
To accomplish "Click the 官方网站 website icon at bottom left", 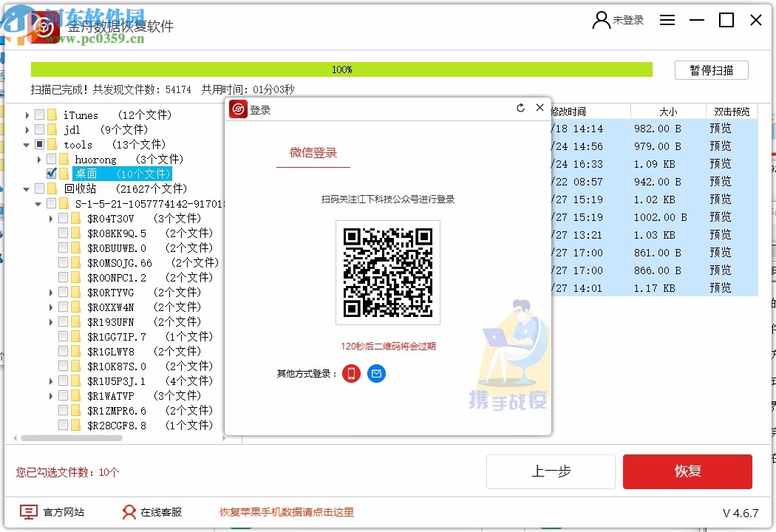I will pyautogui.click(x=27, y=511).
